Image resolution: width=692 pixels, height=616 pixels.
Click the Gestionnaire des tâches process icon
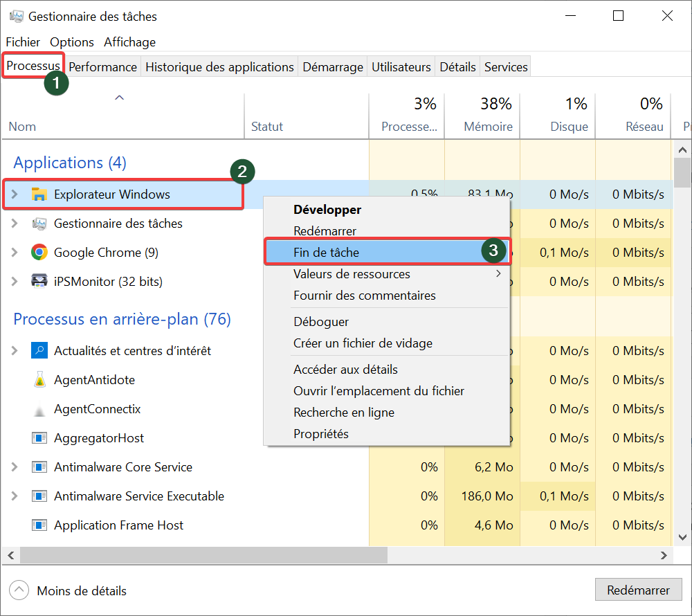(39, 224)
